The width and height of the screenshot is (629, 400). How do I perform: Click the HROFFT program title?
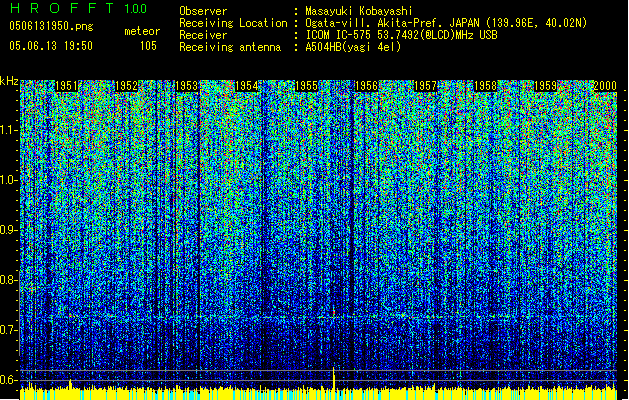(x=62, y=8)
